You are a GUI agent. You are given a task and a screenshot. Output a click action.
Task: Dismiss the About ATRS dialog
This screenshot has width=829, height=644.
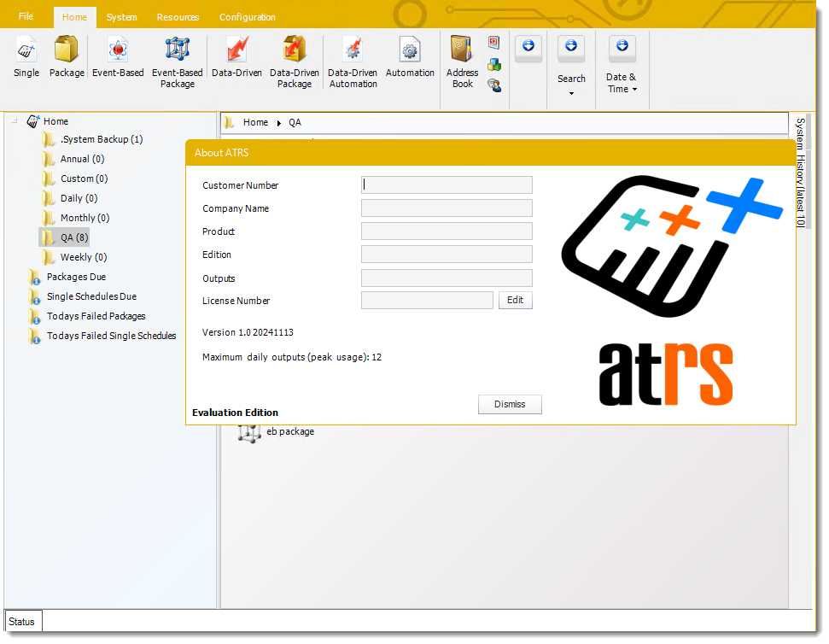coord(510,404)
